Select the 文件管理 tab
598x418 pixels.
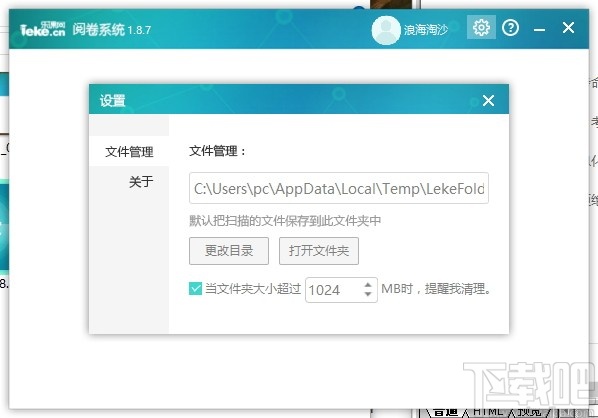click(129, 151)
